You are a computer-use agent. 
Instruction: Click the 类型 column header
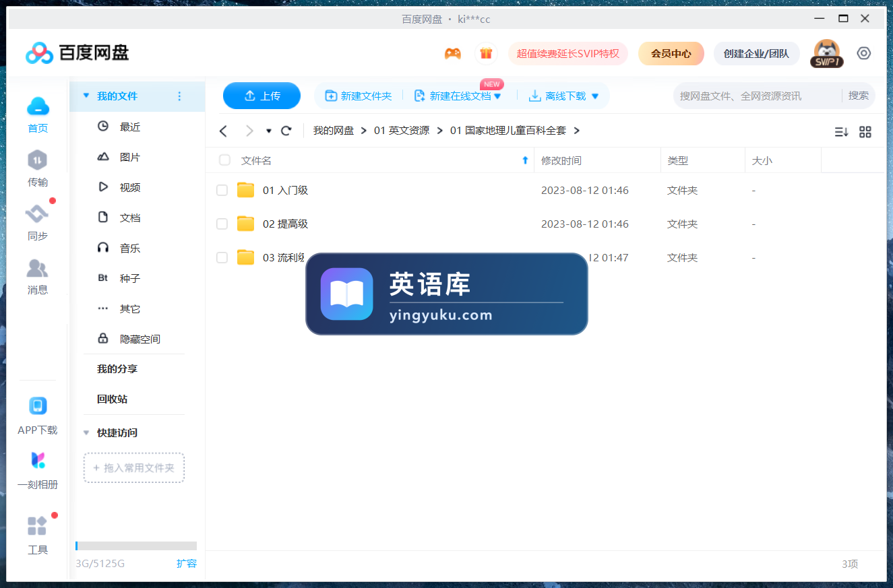(x=678, y=160)
